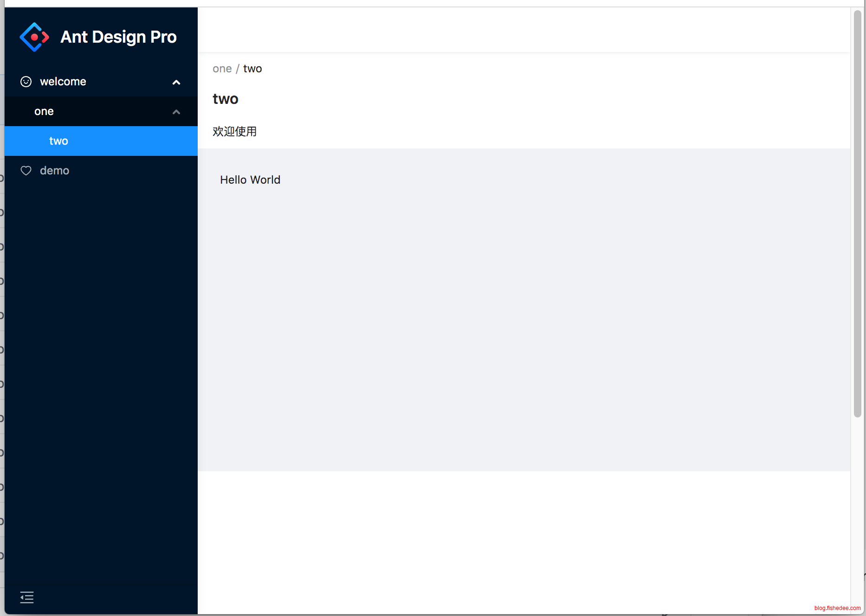Open the Ant Design Pro title link
This screenshot has height=616, width=866.
[118, 37]
